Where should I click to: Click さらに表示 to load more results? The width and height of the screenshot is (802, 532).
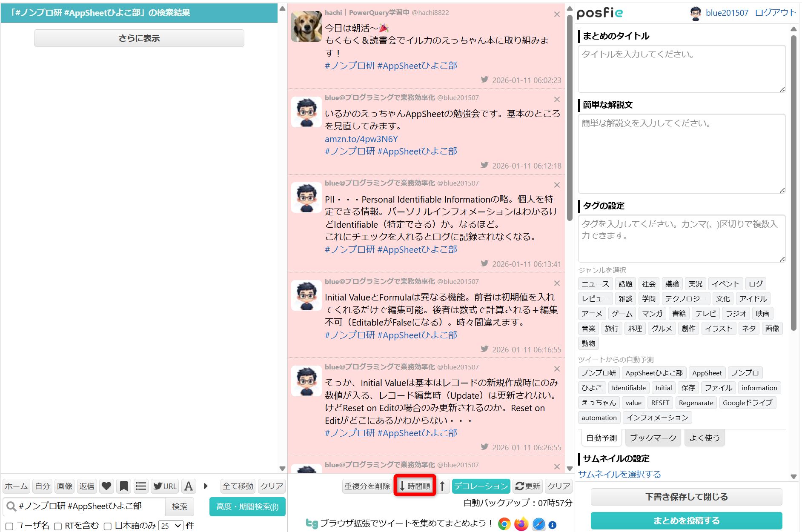coord(139,38)
